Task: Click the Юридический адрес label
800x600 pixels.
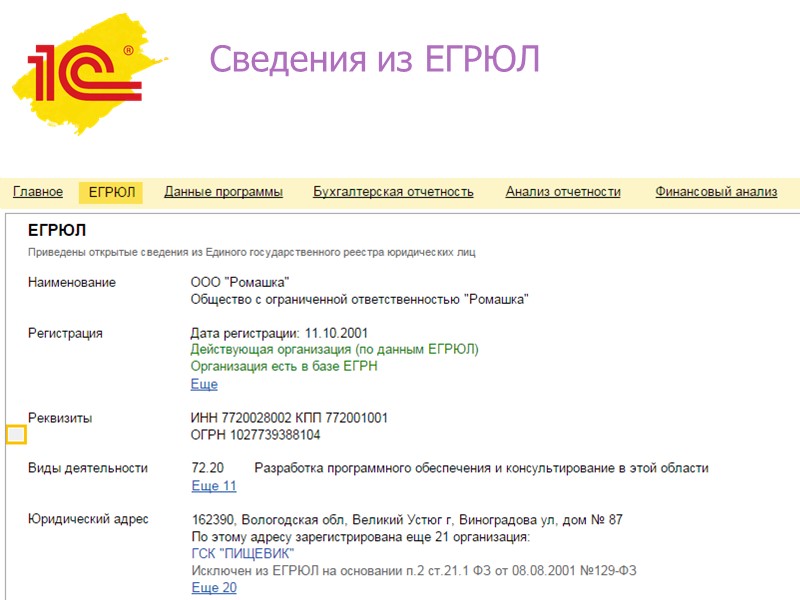Action: tap(88, 519)
